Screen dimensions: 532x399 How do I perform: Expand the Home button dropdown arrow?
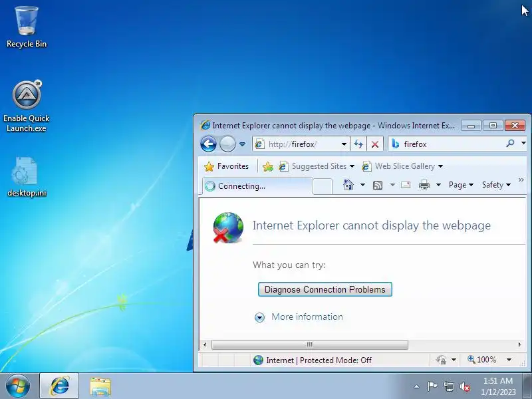pos(362,185)
